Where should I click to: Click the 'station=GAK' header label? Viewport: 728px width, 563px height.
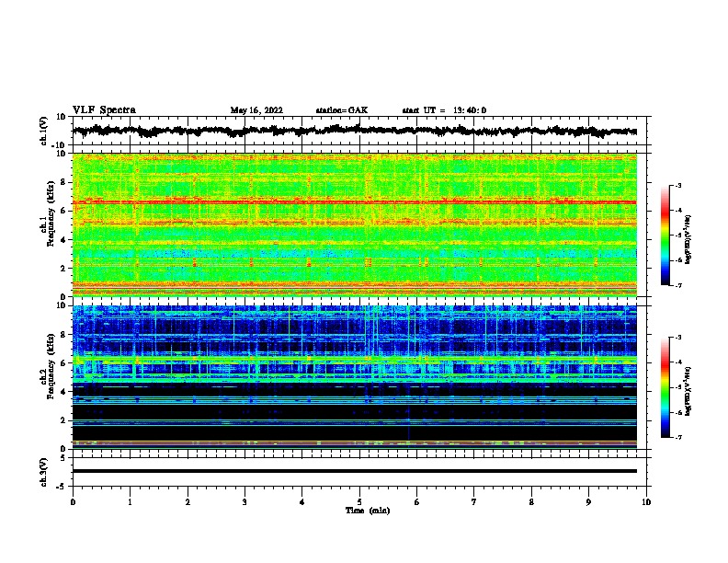coord(342,110)
